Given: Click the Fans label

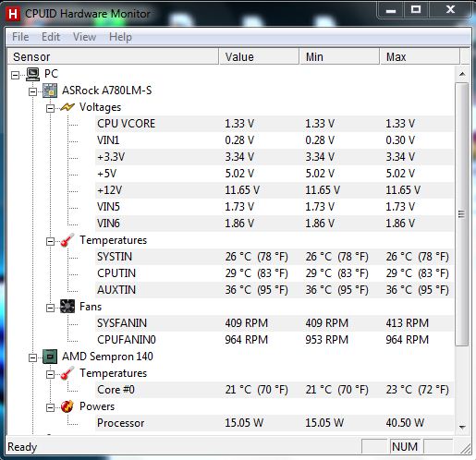Looking at the screenshot, I should (x=91, y=307).
